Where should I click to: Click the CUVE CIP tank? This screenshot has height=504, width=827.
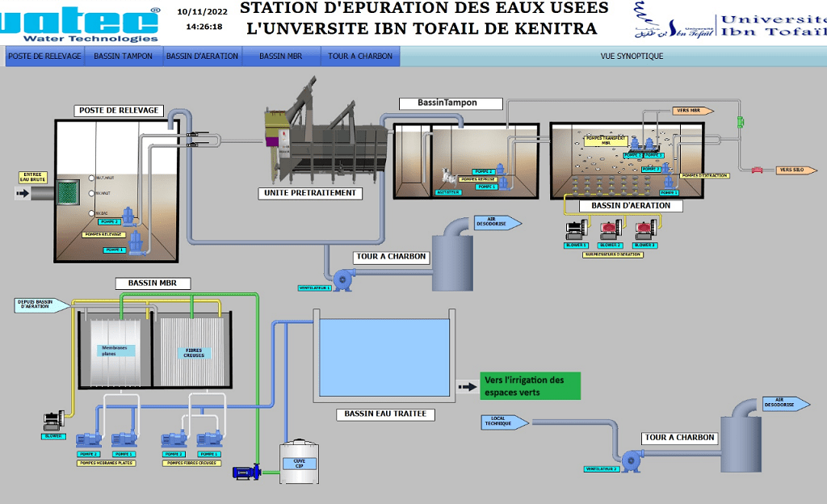[299, 462]
